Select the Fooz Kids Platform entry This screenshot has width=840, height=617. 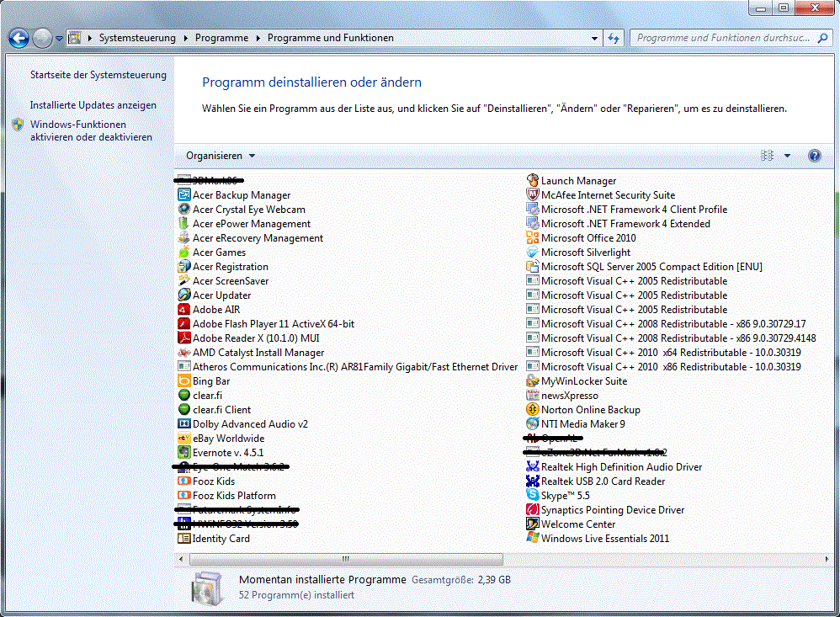point(227,496)
